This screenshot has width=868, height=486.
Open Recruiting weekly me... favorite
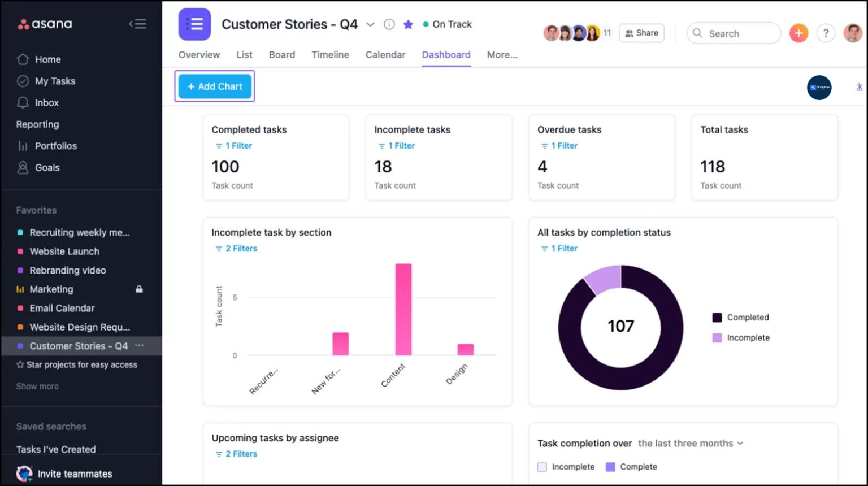(79, 232)
